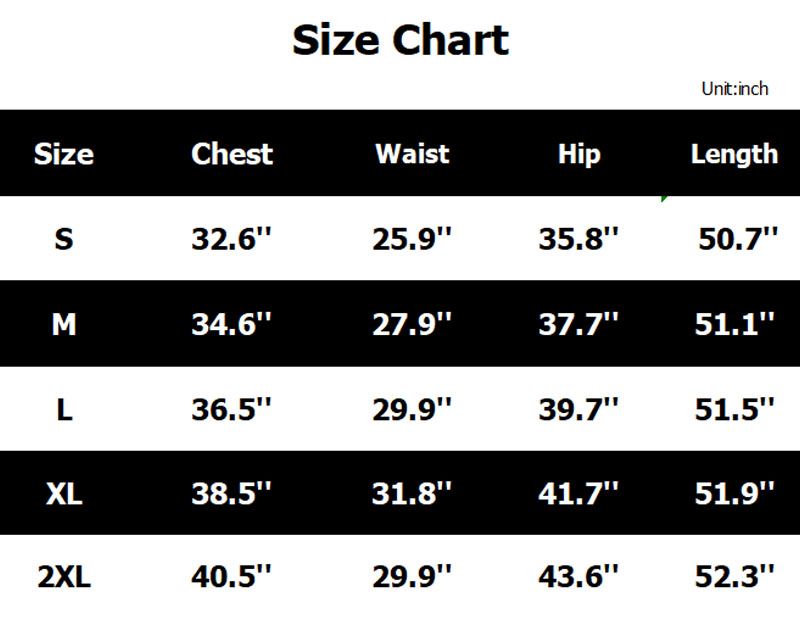Click the S size row label
This screenshot has height=618, width=800.
pyautogui.click(x=64, y=239)
